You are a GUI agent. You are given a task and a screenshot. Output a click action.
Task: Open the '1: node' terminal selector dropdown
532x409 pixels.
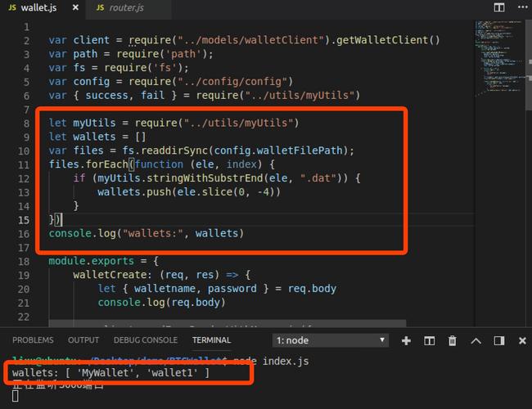331,340
